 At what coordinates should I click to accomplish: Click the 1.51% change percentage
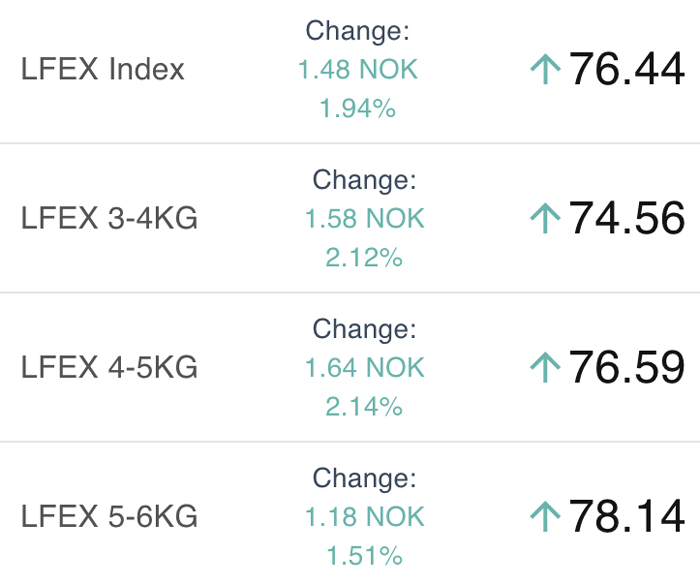coord(364,555)
